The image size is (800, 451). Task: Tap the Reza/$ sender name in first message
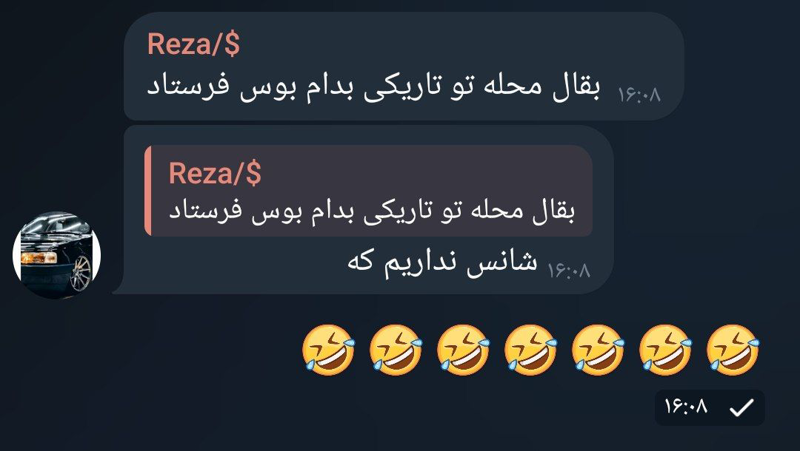[x=193, y=44]
